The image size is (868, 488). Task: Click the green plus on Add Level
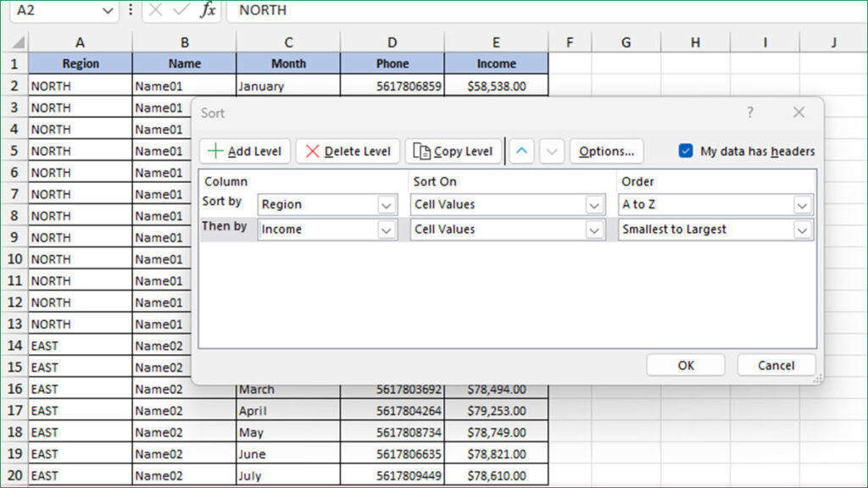pyautogui.click(x=214, y=151)
